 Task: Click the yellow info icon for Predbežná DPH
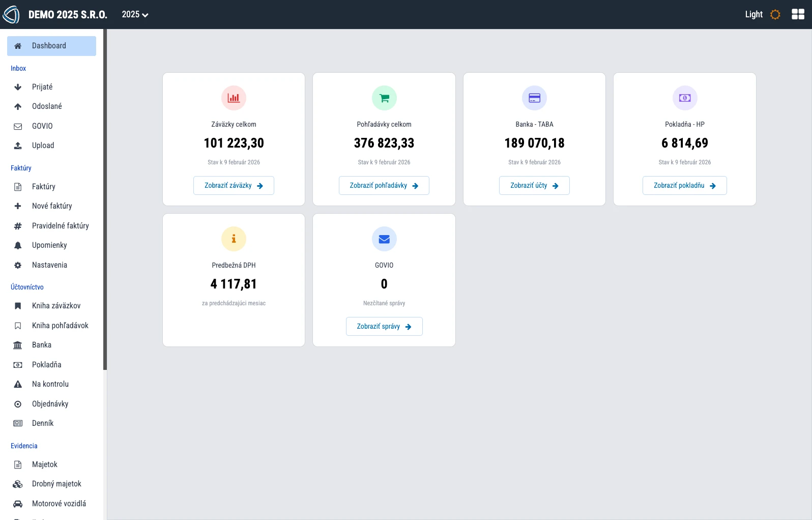[234, 239]
